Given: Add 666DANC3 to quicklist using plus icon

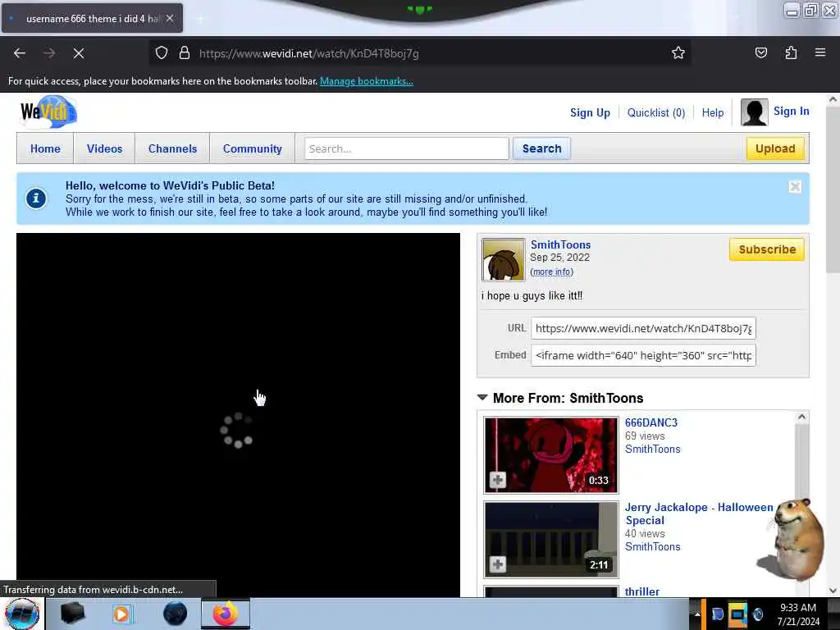Looking at the screenshot, I should [498, 479].
